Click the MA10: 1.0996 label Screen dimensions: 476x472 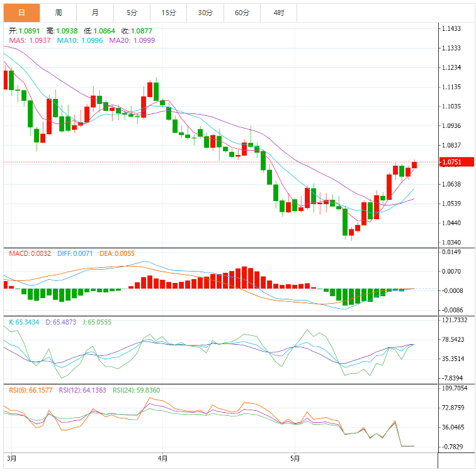tap(80, 40)
